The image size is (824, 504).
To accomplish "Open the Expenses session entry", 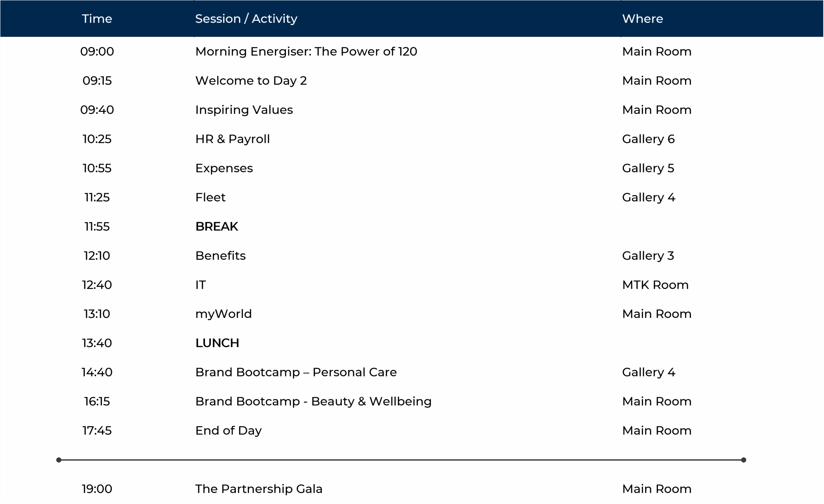I will (x=224, y=168).
